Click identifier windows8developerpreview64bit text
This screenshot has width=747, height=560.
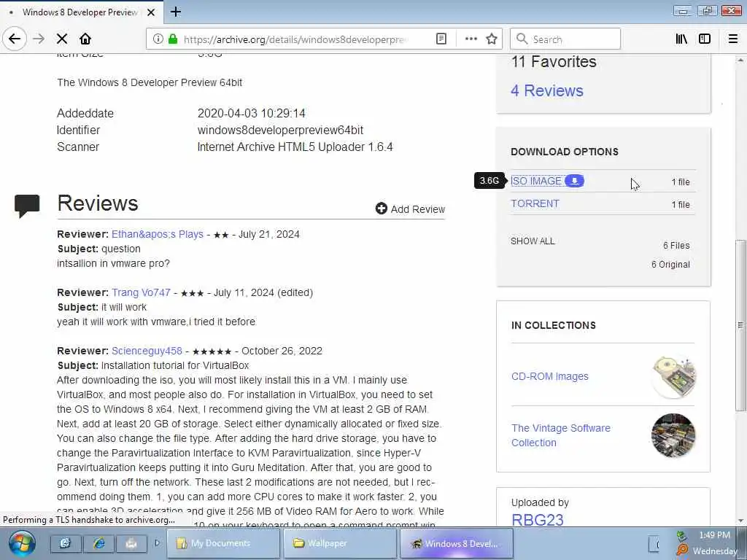point(280,130)
